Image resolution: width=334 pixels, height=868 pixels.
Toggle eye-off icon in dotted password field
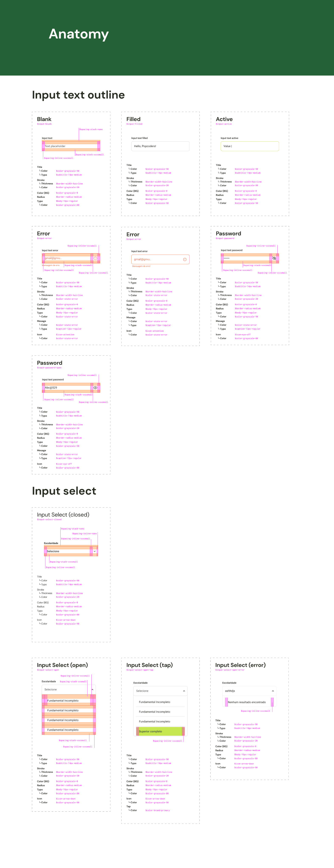[274, 258]
